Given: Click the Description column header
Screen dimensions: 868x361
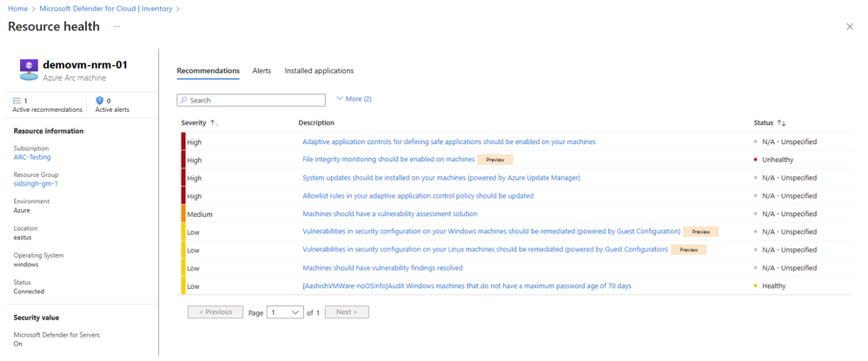Looking at the screenshot, I should (x=316, y=122).
